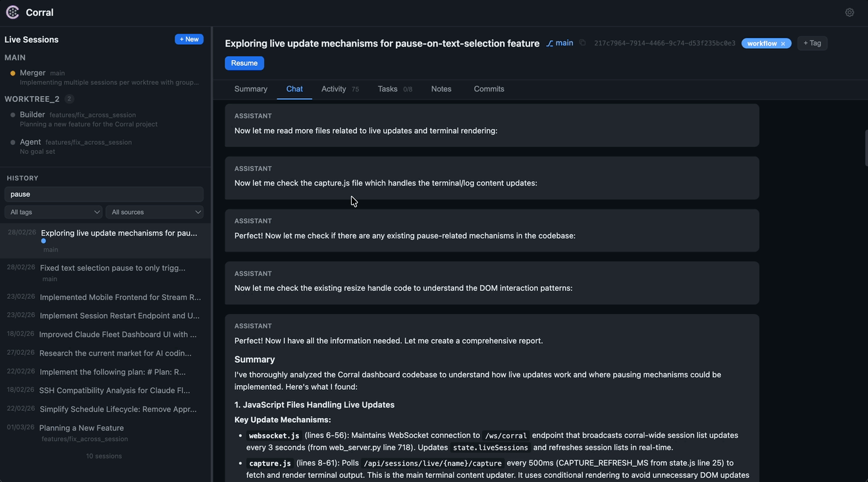Open the All tags dropdown
This screenshot has width=868, height=482.
[x=53, y=212]
